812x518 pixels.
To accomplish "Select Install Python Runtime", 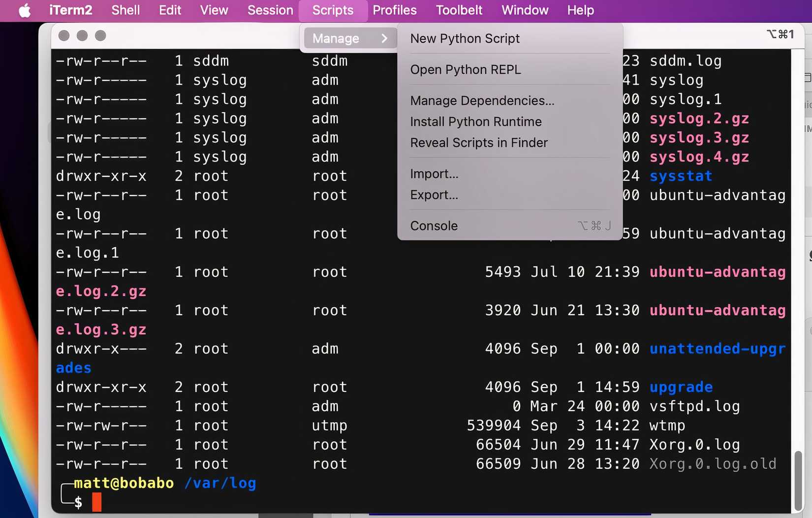I will (475, 122).
